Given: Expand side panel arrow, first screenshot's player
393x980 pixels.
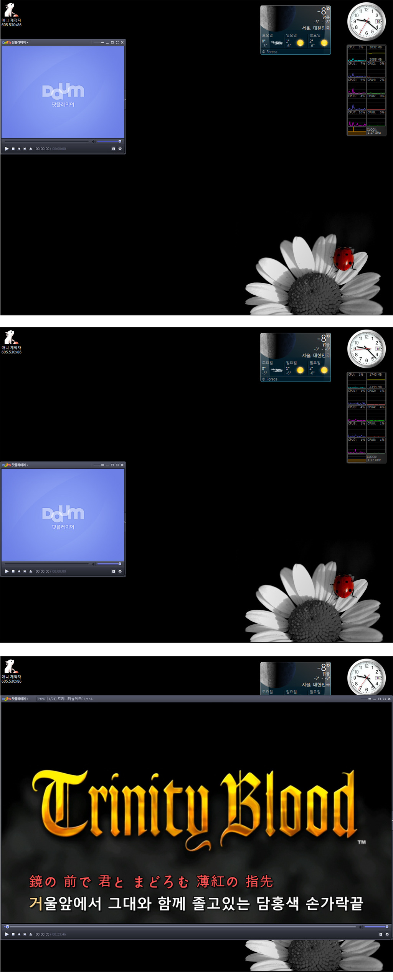Looking at the screenshot, I should click(125, 99).
